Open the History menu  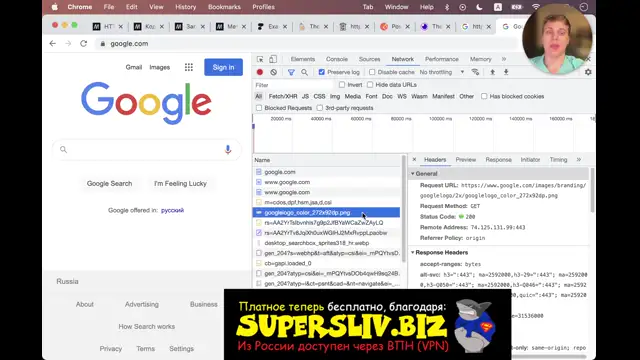[x=185, y=7]
